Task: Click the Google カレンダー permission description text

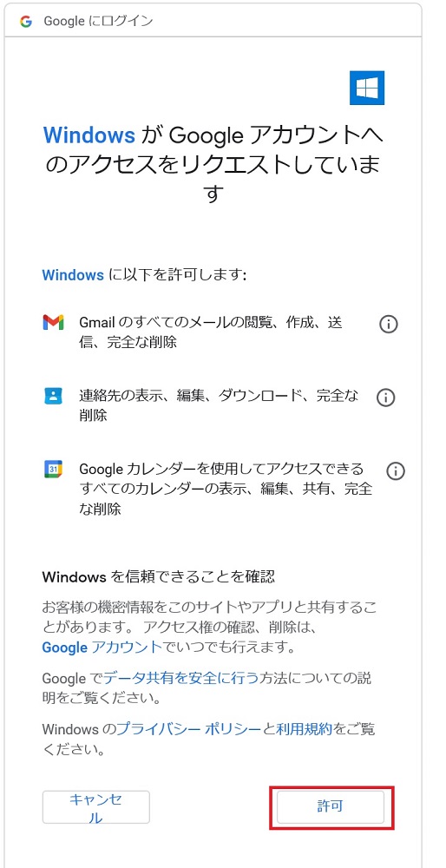Action: point(226,489)
